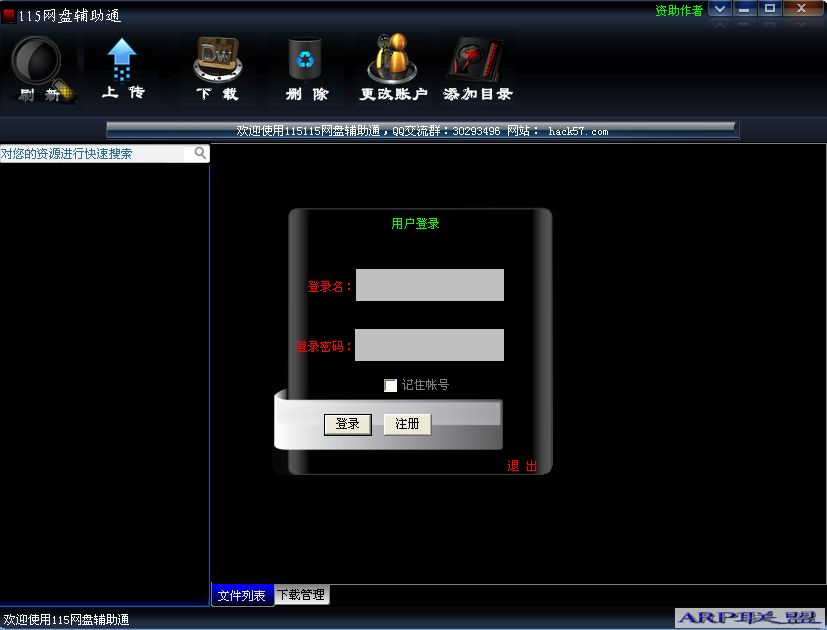Viewport: 827px width, 630px height.
Task: Select the 刷新 (refresh) tool
Action: point(40,65)
